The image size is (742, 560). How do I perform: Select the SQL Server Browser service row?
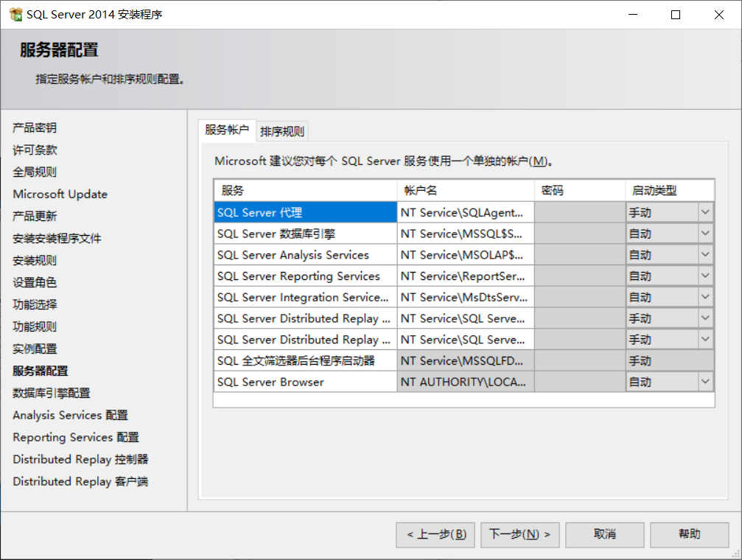tap(305, 382)
